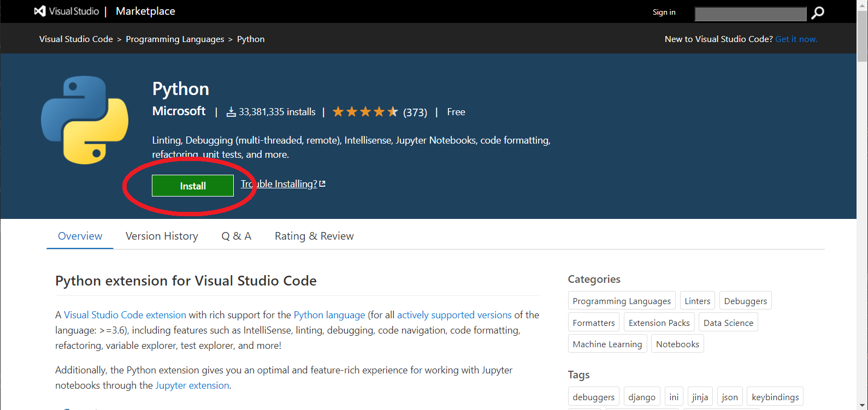The height and width of the screenshot is (410, 868).
Task: Select the Rating & Review tab
Action: (x=314, y=236)
